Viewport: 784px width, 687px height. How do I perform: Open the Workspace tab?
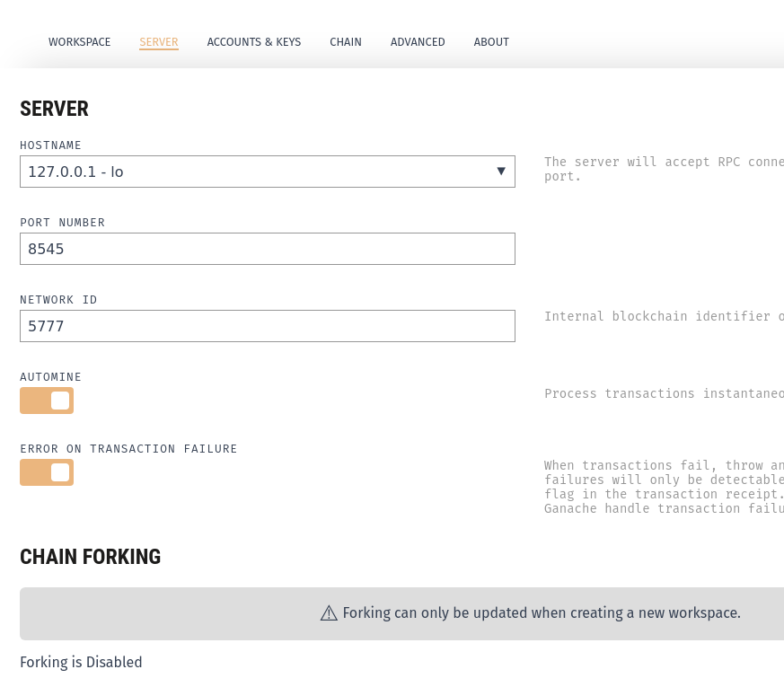pyautogui.click(x=80, y=42)
